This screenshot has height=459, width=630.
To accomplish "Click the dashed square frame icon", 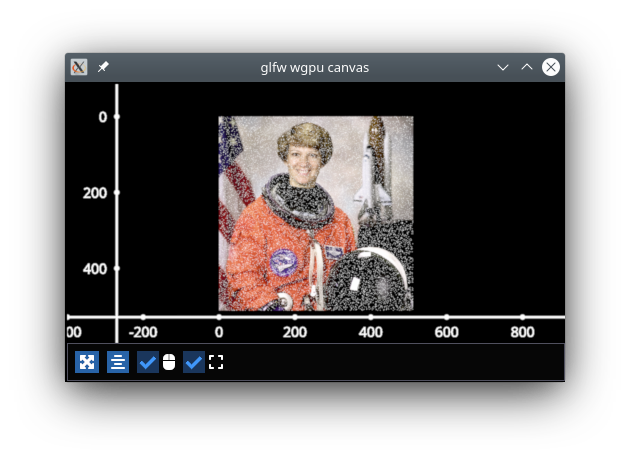I will tap(216, 362).
